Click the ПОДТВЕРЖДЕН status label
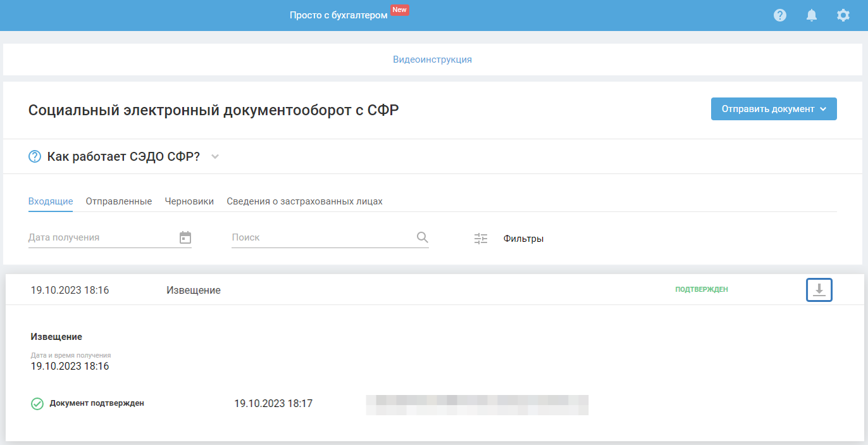868x445 pixels. click(x=702, y=289)
